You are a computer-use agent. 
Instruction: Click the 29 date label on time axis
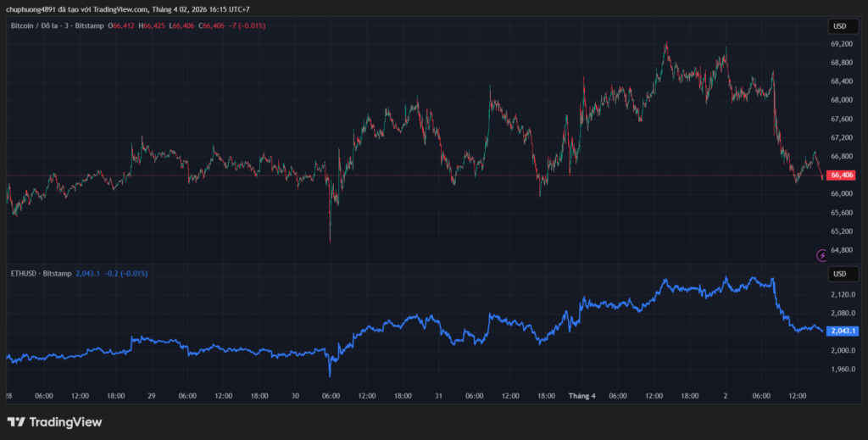[152, 395]
